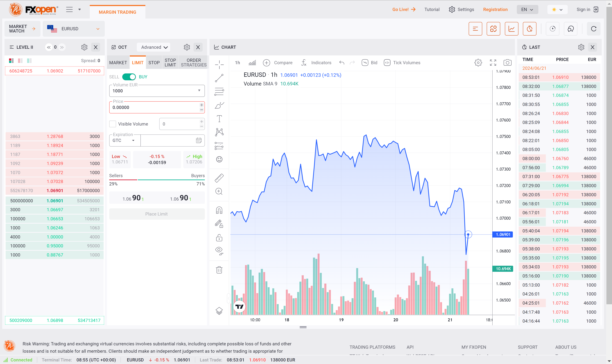Expand the Advanced mode dropdown
Image resolution: width=612 pixels, height=364 pixels.
click(154, 47)
